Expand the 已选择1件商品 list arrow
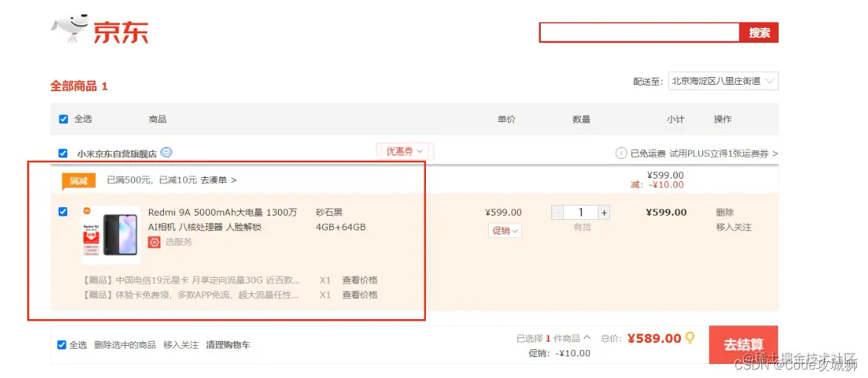This screenshot has height=378, width=868. 587,338
